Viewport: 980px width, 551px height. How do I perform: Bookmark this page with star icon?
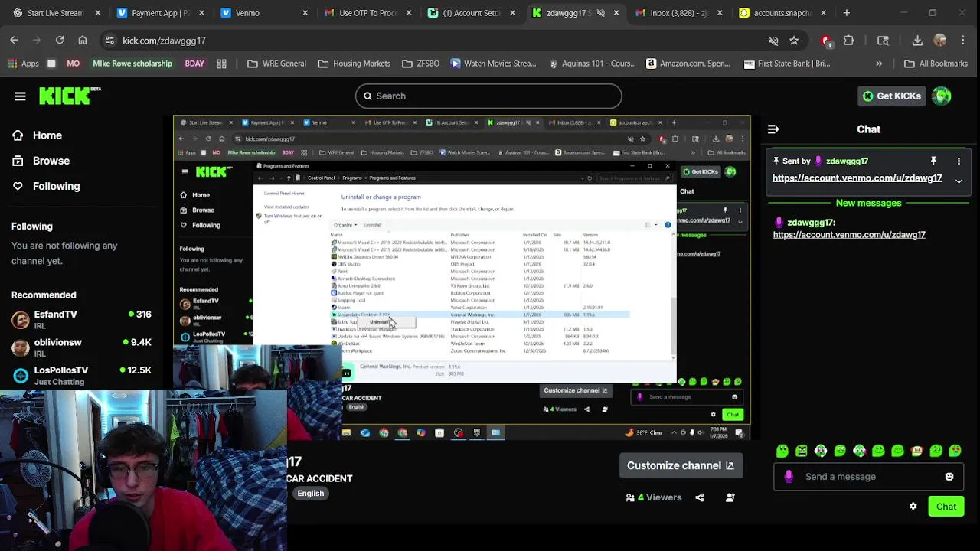794,41
